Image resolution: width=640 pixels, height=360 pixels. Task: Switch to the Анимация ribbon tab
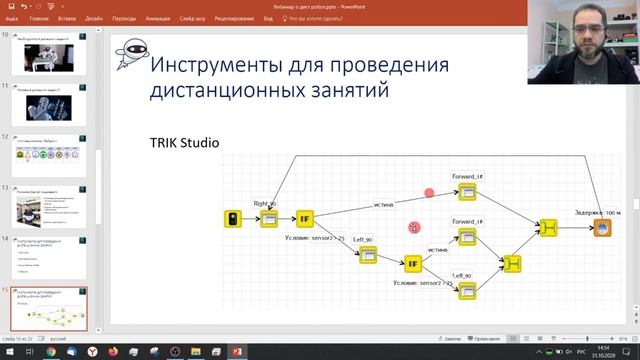[158, 19]
